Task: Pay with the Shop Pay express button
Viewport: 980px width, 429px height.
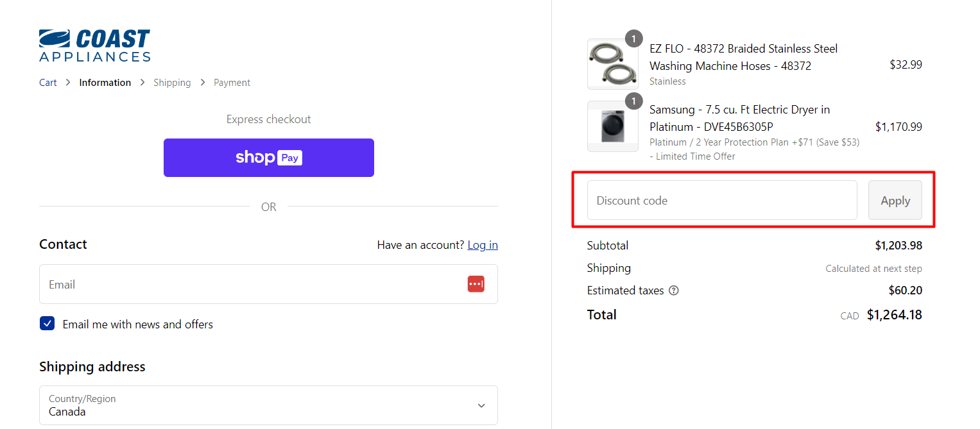Action: [x=269, y=158]
